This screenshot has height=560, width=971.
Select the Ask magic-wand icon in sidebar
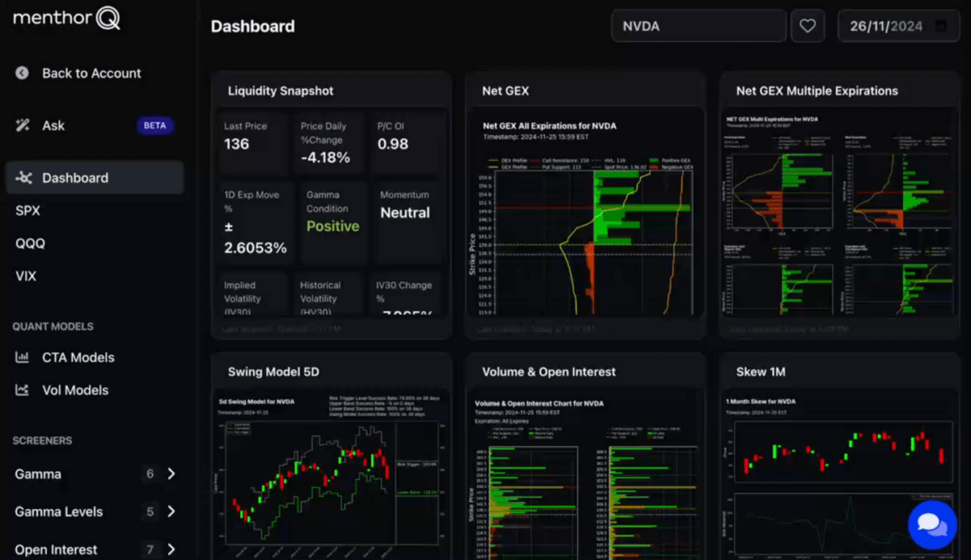[23, 125]
